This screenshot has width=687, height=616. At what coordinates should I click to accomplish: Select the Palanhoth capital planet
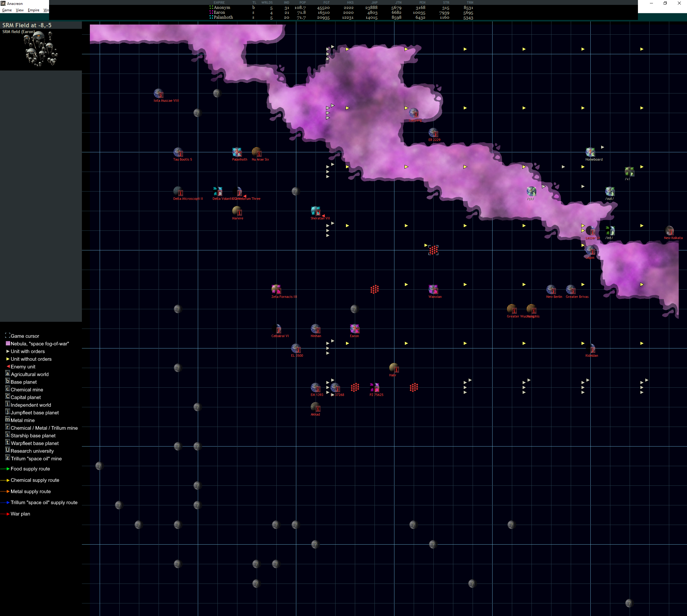[x=237, y=152]
